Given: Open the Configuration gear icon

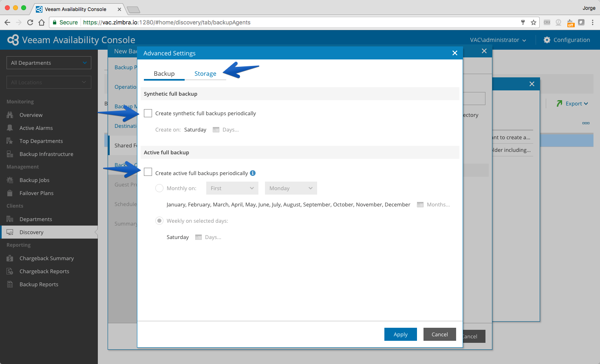Looking at the screenshot, I should 547,40.
